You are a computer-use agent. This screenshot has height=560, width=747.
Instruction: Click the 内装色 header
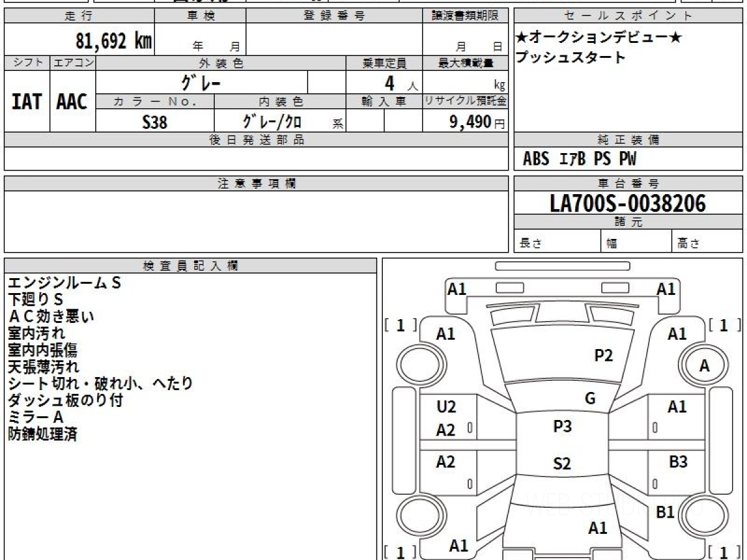click(280, 101)
